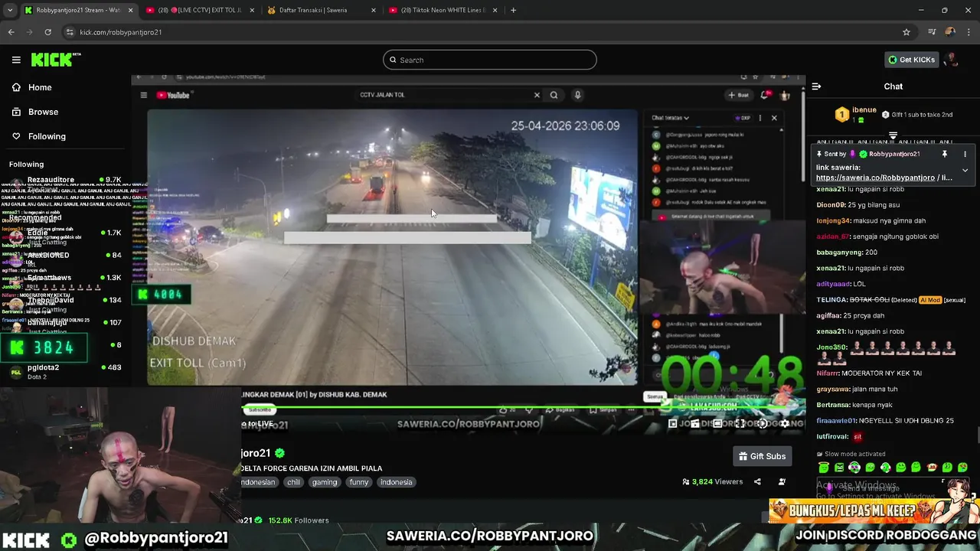Viewport: 980px width, 551px height.
Task: Click the YouTube voice search microphone
Action: [577, 95]
